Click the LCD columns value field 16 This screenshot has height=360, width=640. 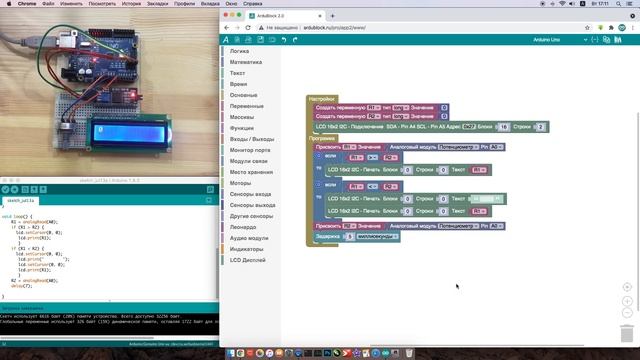pos(503,127)
